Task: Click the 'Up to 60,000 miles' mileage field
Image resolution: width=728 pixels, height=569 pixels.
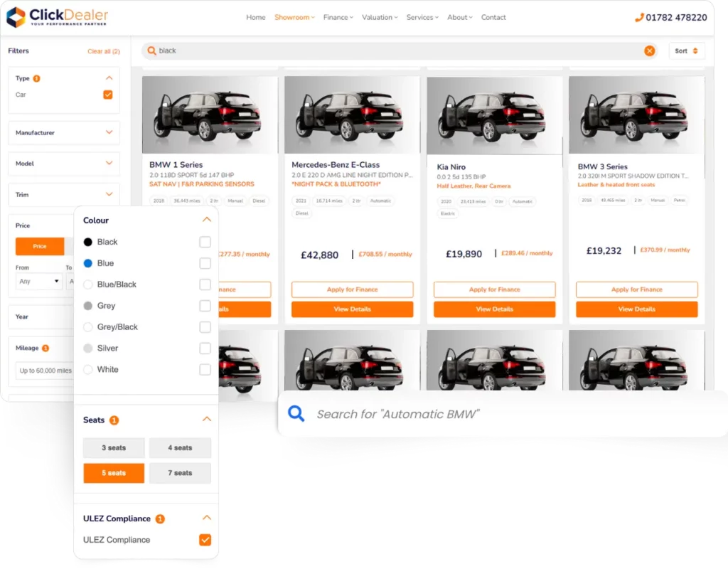Action: click(45, 371)
